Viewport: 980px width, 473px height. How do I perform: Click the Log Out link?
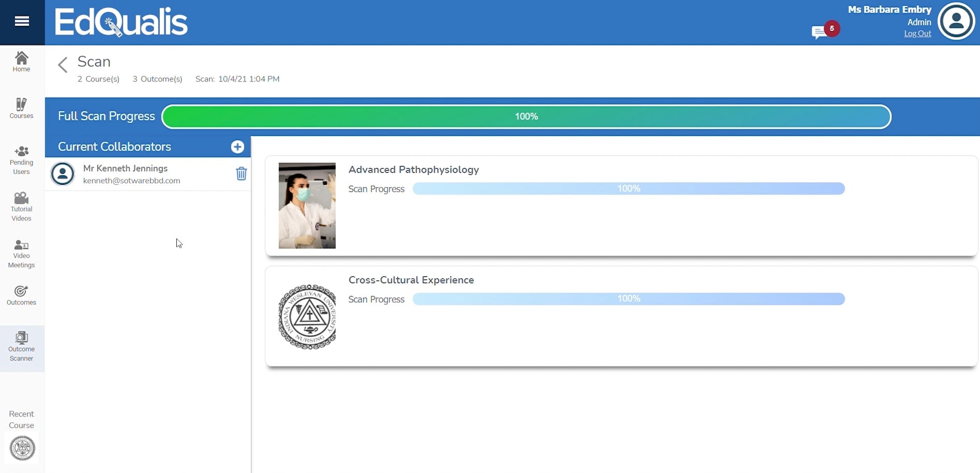tap(917, 34)
